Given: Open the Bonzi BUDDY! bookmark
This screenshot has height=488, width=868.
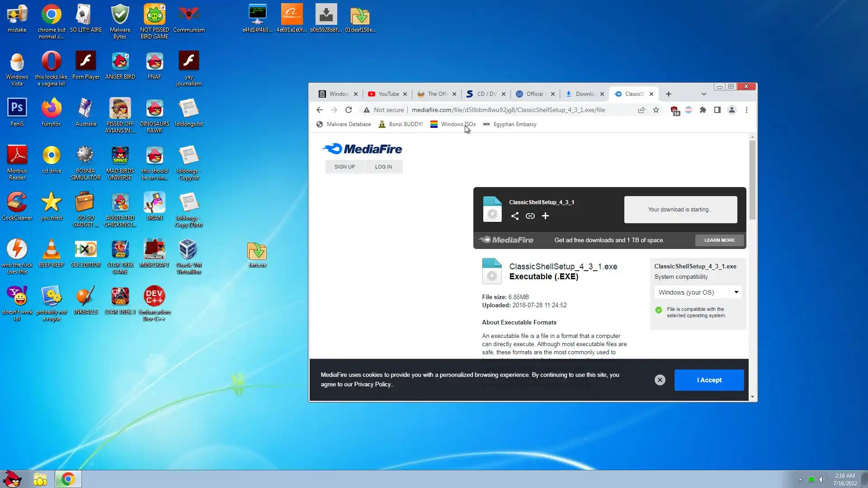Looking at the screenshot, I should (401, 124).
